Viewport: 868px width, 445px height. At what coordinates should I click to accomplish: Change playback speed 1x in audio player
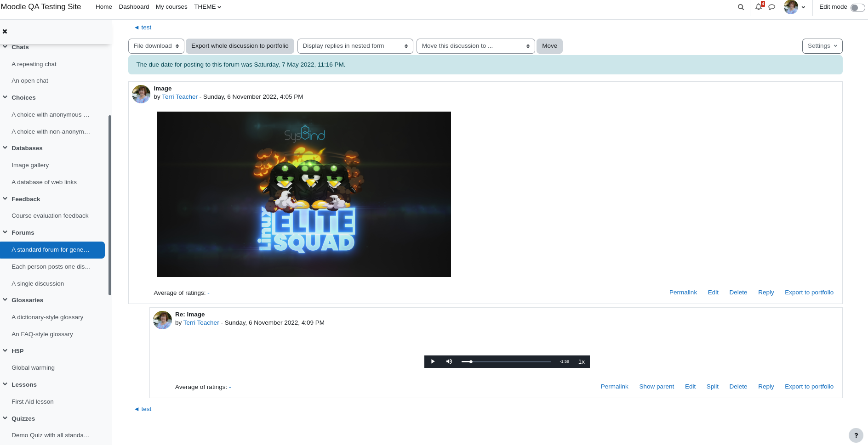(581, 361)
